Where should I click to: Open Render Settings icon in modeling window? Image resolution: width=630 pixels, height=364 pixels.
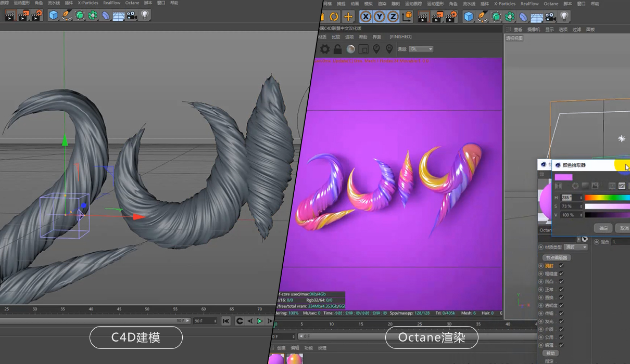37,16
